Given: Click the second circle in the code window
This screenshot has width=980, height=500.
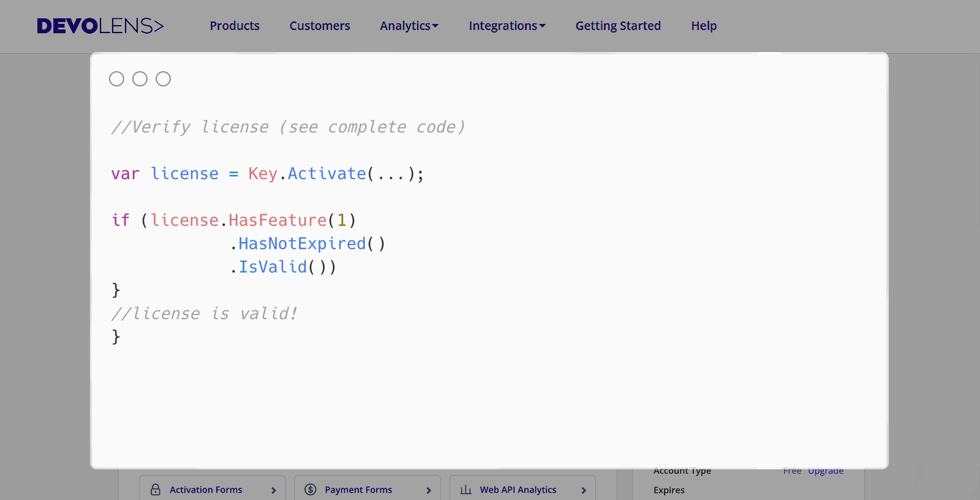Looking at the screenshot, I should [x=140, y=79].
